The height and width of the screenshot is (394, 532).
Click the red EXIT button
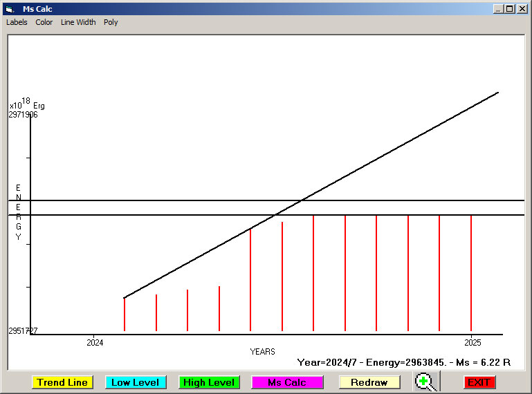click(479, 382)
